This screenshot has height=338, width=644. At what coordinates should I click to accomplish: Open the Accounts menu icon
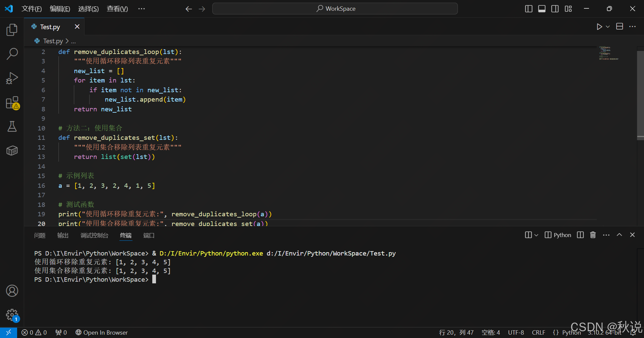[x=12, y=291]
